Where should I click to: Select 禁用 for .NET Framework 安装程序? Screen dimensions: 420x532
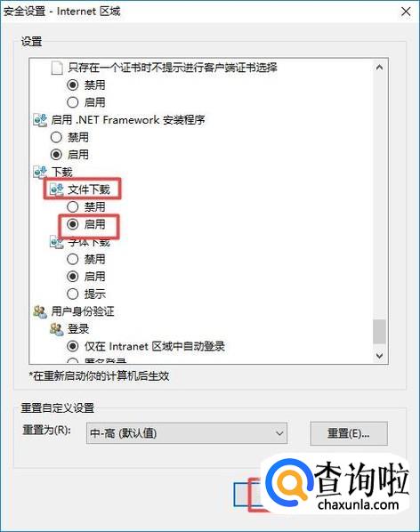(x=56, y=137)
